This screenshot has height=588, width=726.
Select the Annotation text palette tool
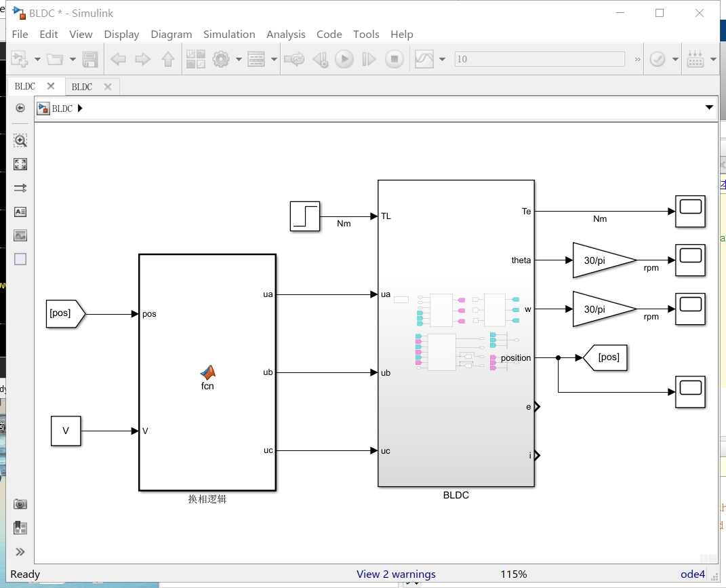pyautogui.click(x=20, y=212)
